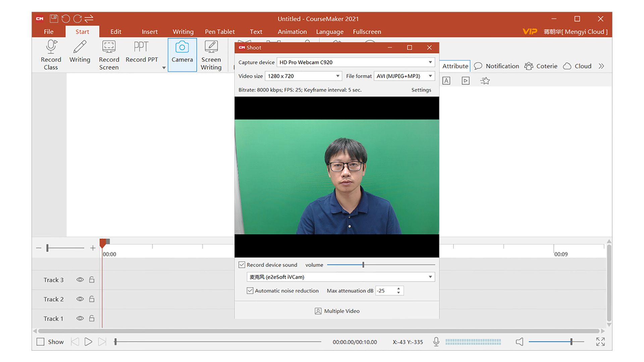Open the Video size dropdown
The width and height of the screenshot is (644, 362).
click(x=304, y=76)
